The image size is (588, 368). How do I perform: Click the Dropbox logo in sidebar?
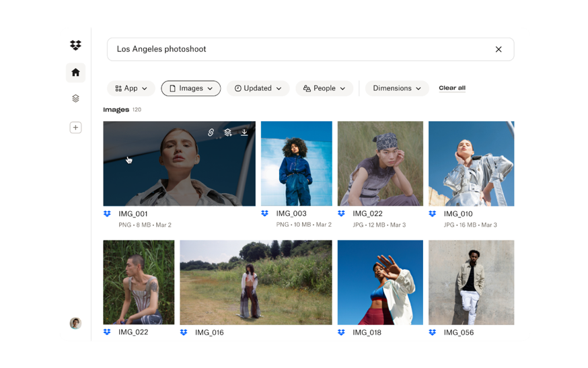(x=75, y=46)
